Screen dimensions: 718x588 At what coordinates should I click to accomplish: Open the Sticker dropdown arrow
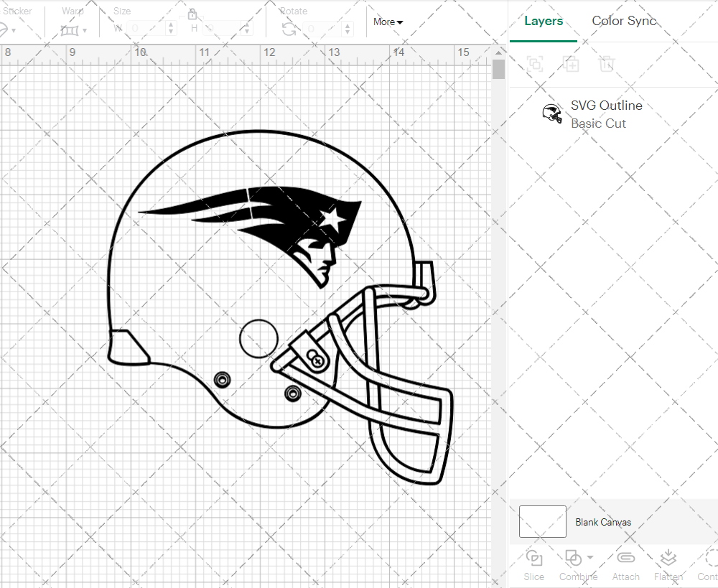click(x=13, y=31)
